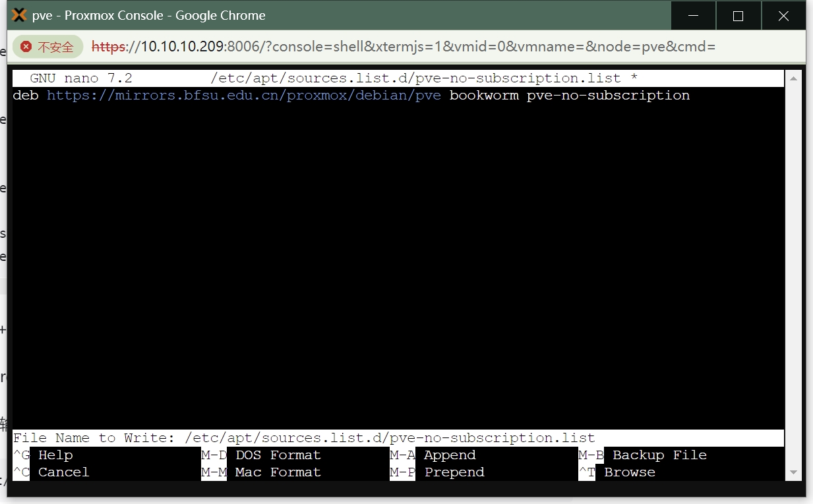Image resolution: width=813 pixels, height=504 pixels.
Task: Toggle M-M Mac Format option
Action: (261, 472)
